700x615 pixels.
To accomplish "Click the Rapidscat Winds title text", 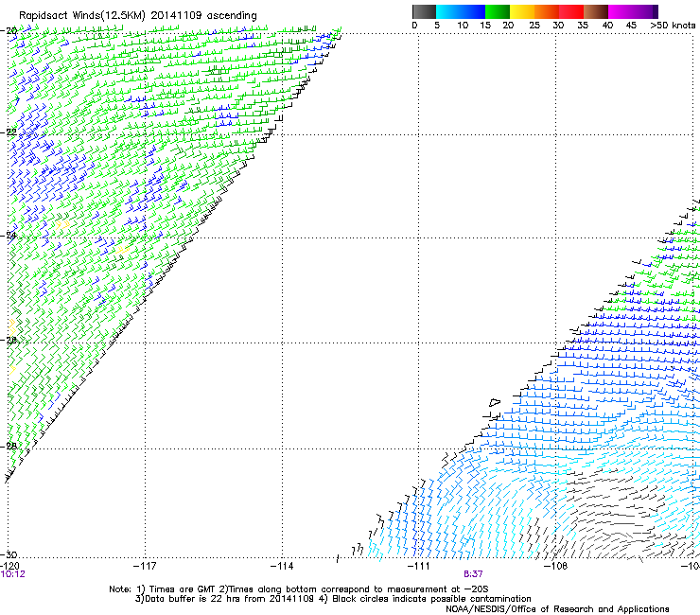I will point(138,16).
